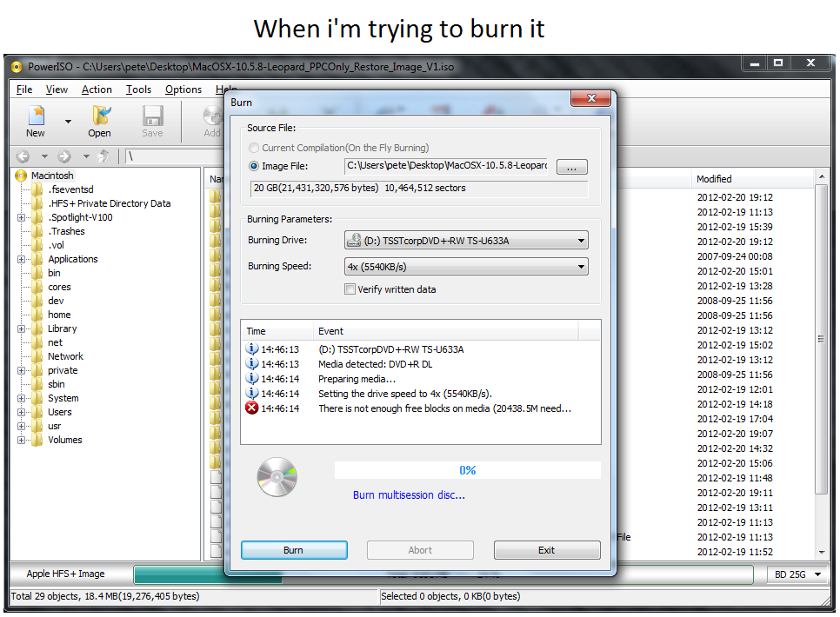Click the disc icon in Burn dialog
The height and width of the screenshot is (617, 840).
pyautogui.click(x=277, y=477)
